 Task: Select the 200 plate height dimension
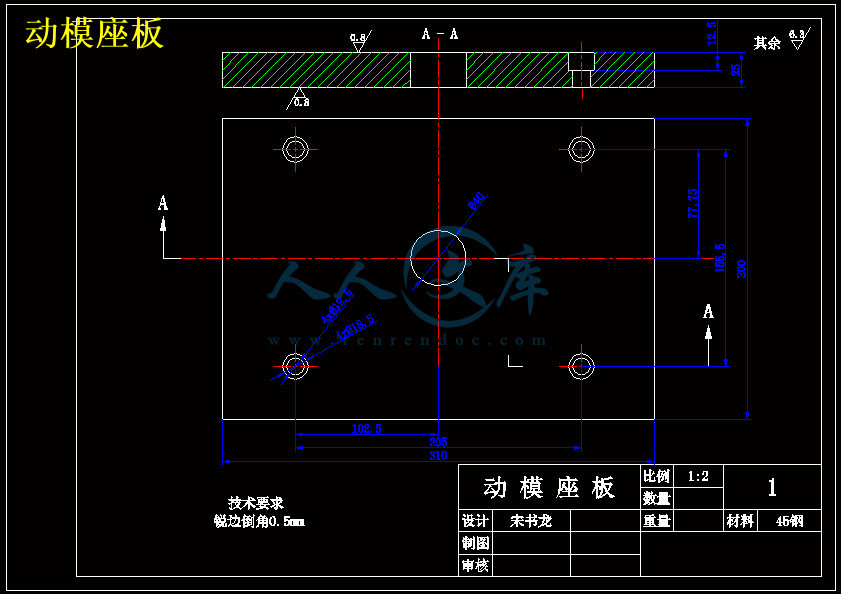(x=741, y=269)
